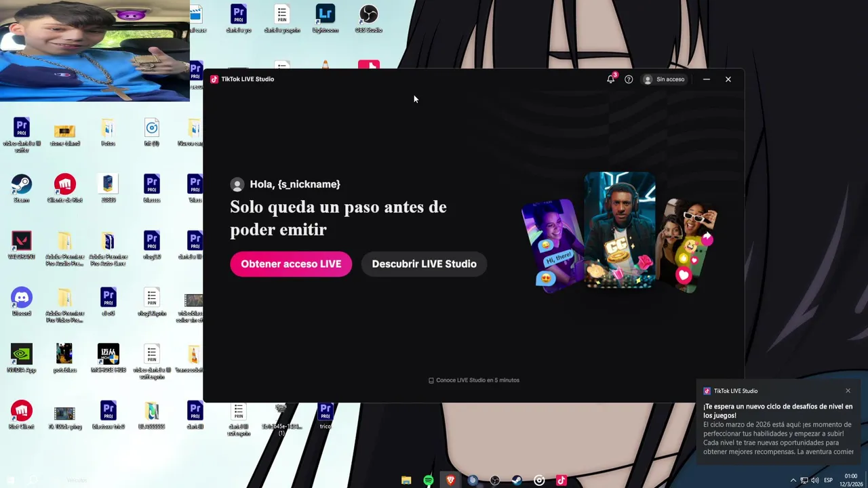The image size is (868, 488).
Task: Open the Conoce LIVE Studio en 5 minutos link
Action: [474, 380]
